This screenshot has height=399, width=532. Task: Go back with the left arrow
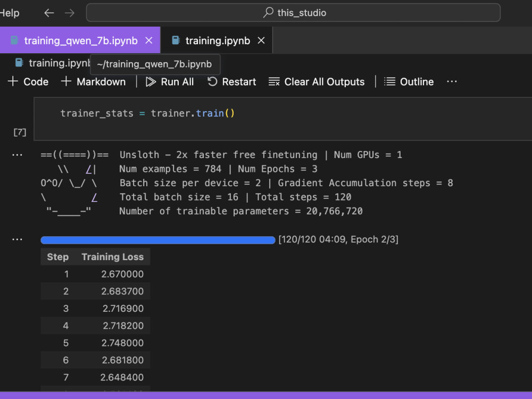click(49, 13)
